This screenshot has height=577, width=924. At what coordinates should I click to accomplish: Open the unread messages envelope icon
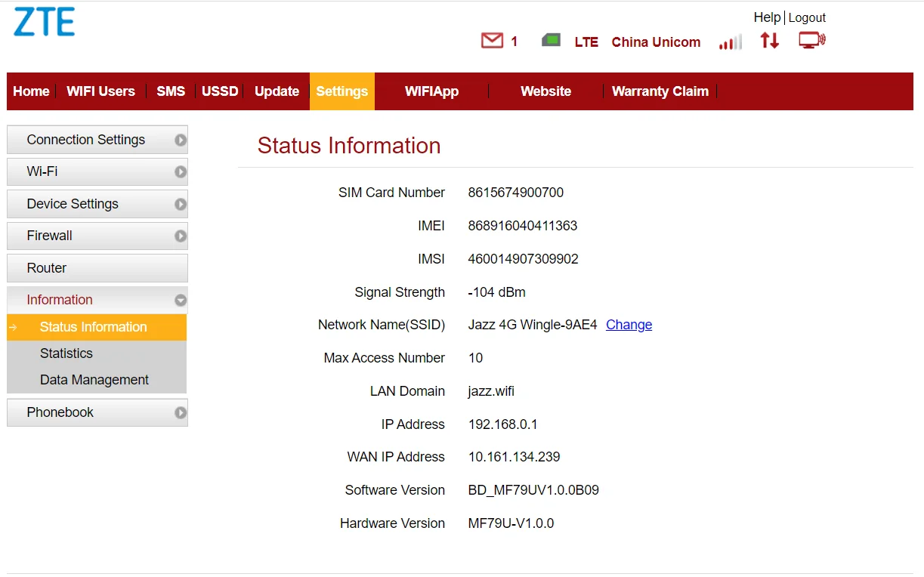coord(492,41)
